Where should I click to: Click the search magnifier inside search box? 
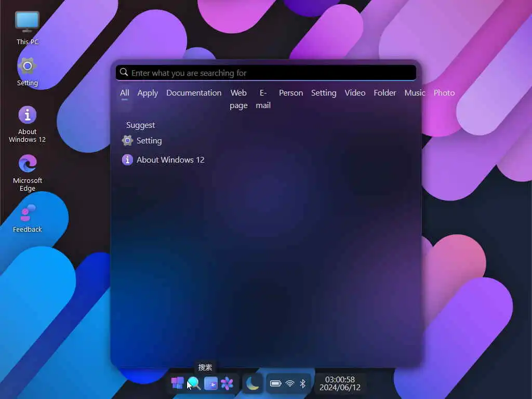click(124, 72)
